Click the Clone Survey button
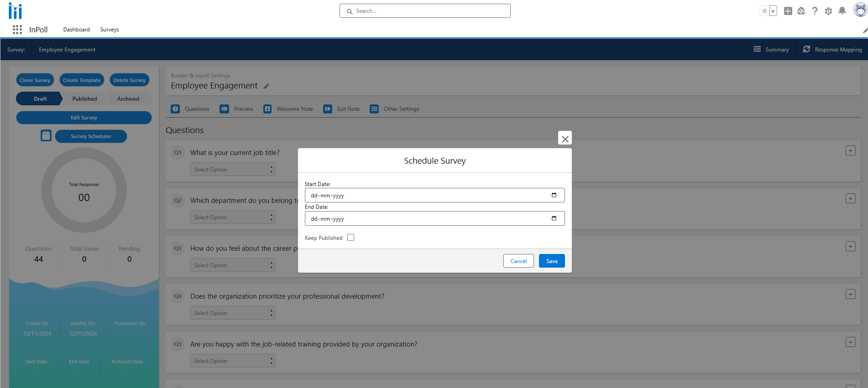 click(35, 80)
